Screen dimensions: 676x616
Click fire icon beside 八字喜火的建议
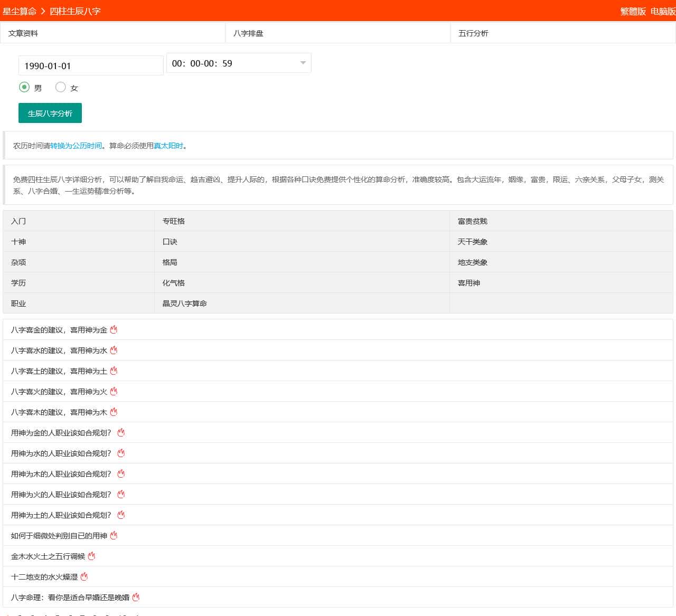(114, 392)
